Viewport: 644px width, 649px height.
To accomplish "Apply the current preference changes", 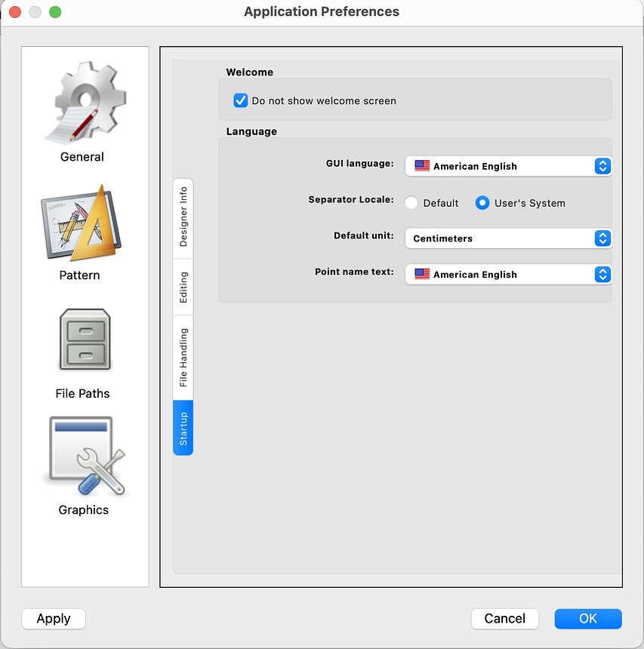I will [x=53, y=619].
